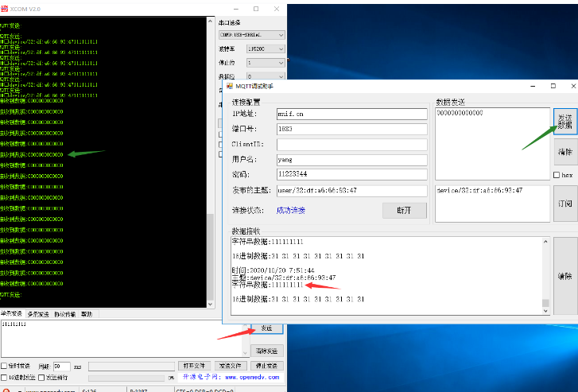The height and width of the screenshot is (392, 578).
Task: Click the 成功连接 status text
Action: tap(290, 210)
